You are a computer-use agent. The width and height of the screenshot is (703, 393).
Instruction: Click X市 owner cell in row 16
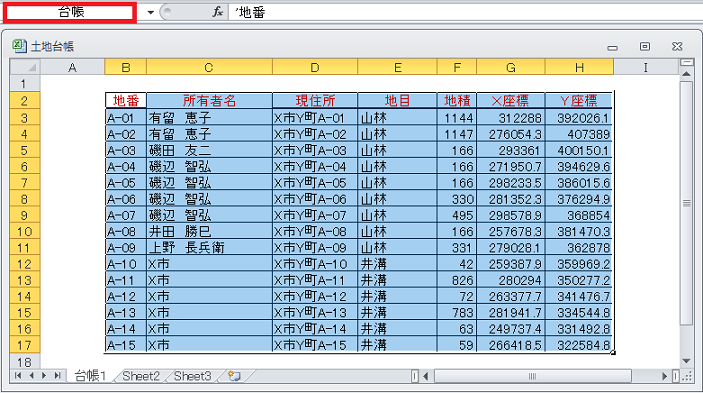(x=209, y=329)
